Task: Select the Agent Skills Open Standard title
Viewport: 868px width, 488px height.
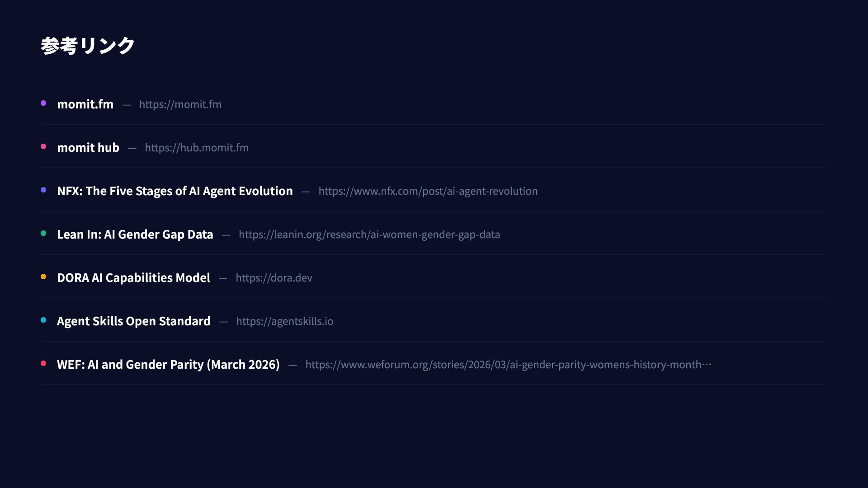Action: tap(133, 321)
